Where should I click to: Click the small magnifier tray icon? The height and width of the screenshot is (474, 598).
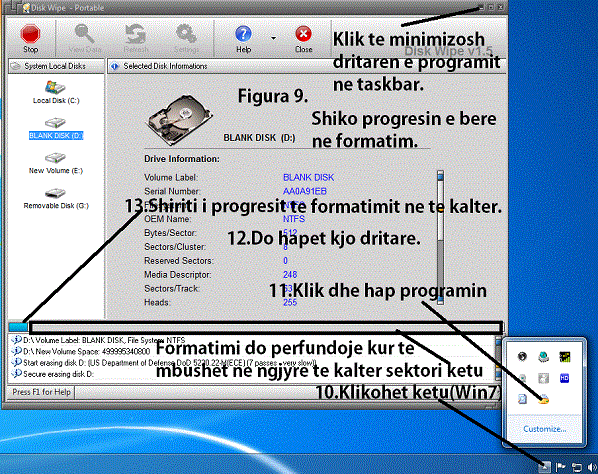522,378
